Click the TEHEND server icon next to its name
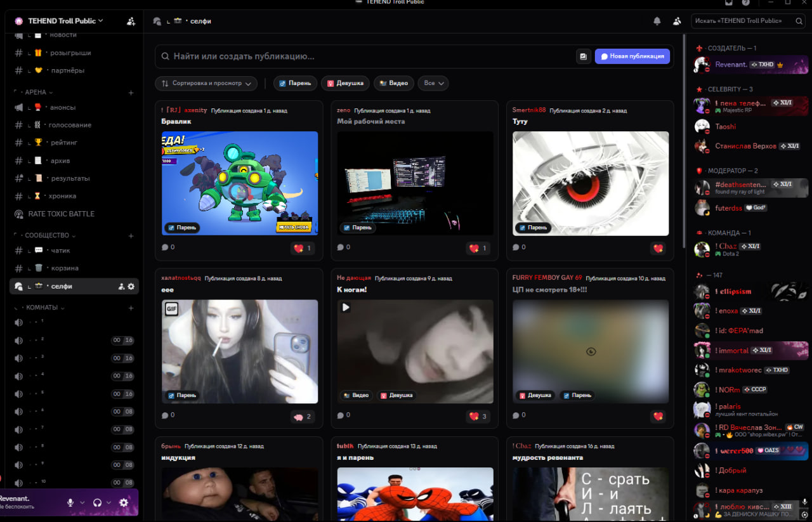Screen dimensions: 812x522 click(18, 21)
